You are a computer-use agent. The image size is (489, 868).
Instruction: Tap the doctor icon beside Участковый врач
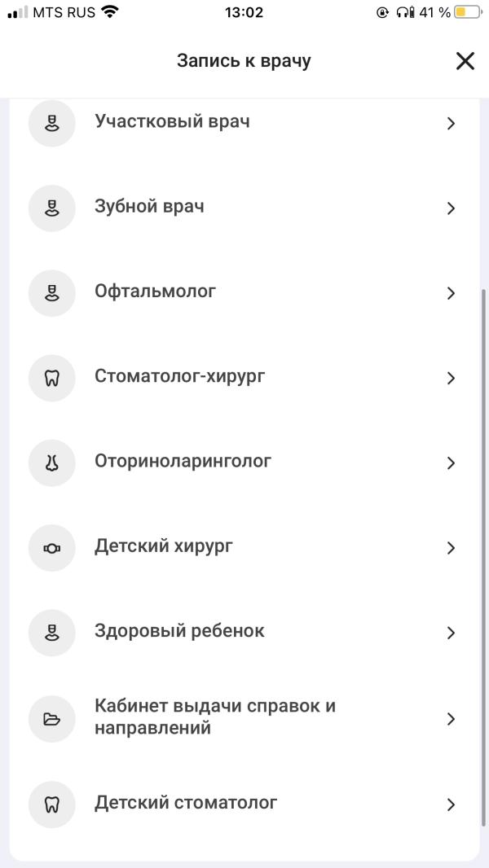point(51,124)
